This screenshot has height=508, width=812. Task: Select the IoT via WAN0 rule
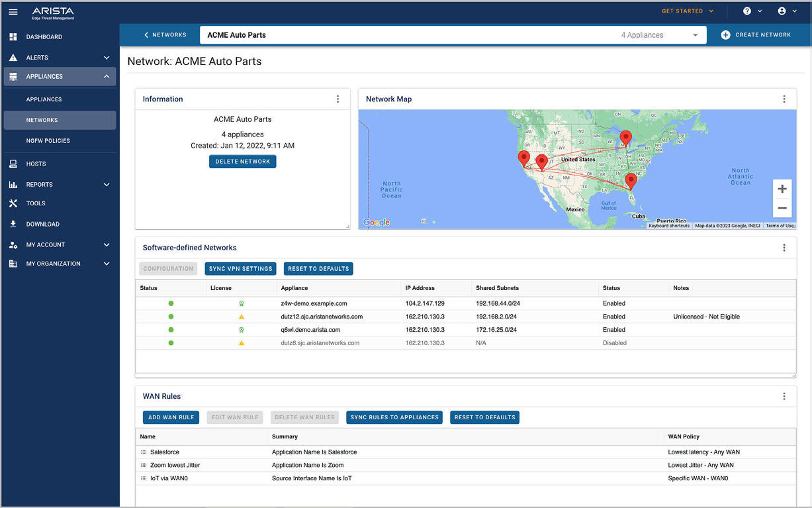(x=465, y=478)
